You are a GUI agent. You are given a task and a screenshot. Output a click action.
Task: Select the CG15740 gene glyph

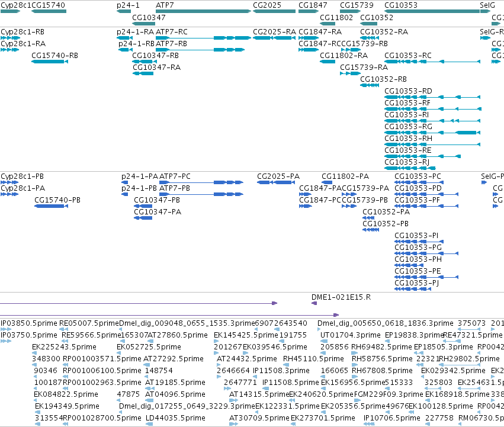49,11
